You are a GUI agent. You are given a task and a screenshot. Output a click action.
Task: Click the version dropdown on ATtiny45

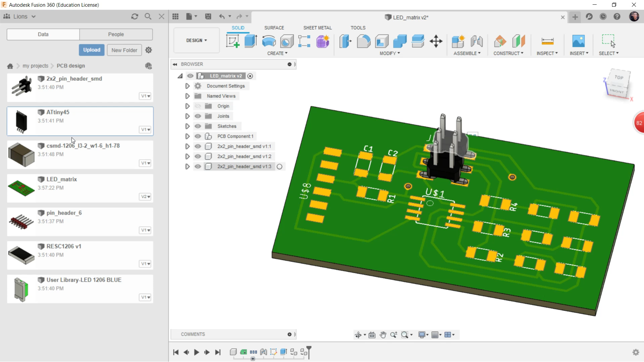(x=145, y=129)
